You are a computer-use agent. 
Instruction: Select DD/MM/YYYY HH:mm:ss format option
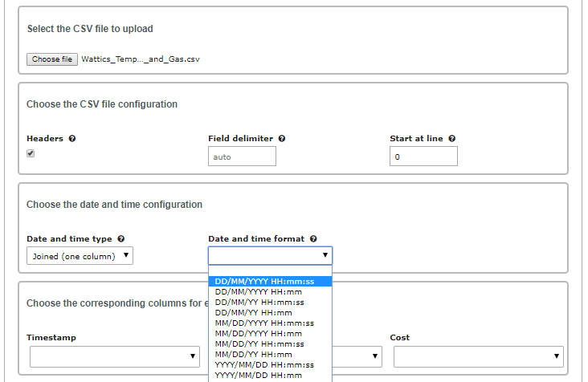tap(264, 282)
